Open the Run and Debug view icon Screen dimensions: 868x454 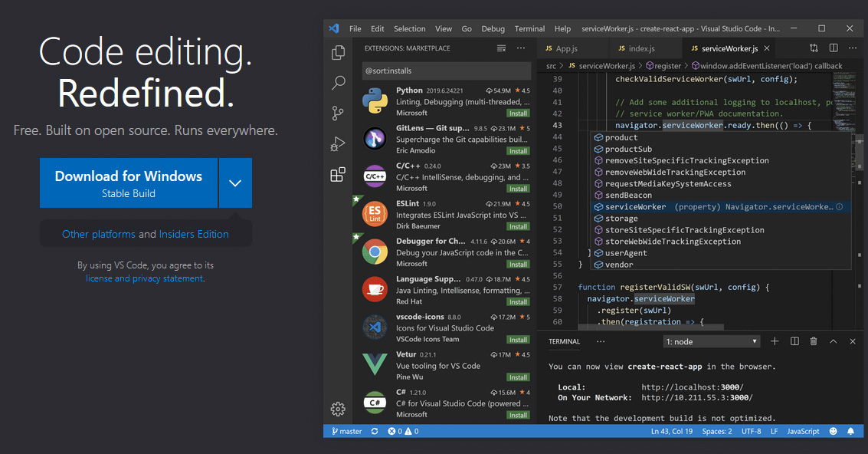(x=338, y=144)
